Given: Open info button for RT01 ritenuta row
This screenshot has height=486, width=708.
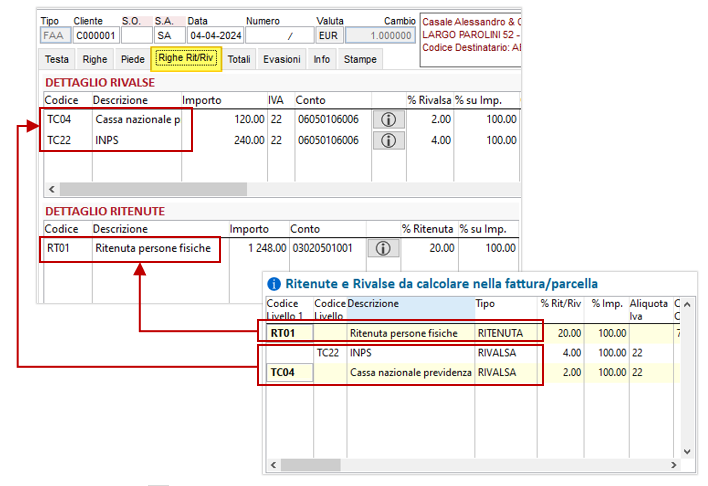Looking at the screenshot, I should [x=383, y=248].
